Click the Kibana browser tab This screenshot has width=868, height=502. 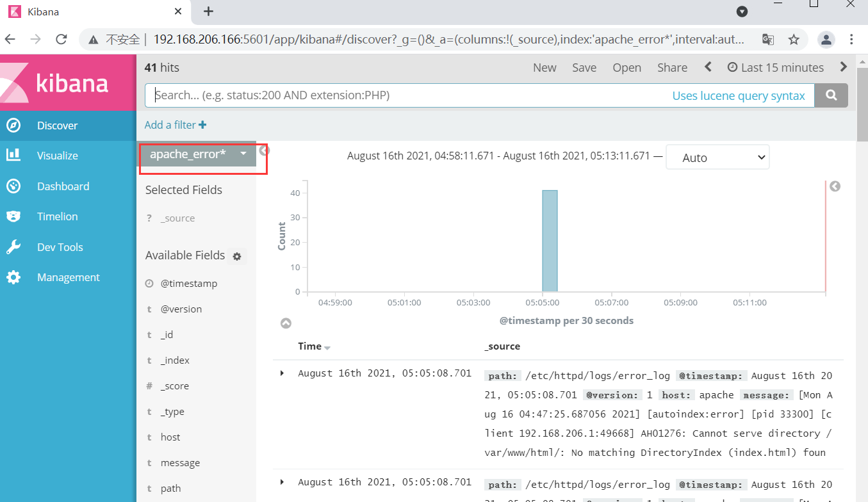(96, 12)
